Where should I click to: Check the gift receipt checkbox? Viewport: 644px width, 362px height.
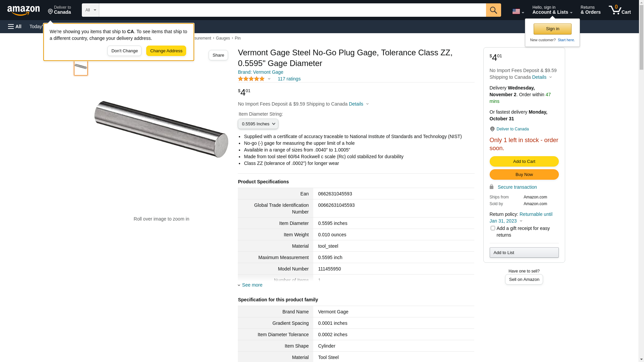pos(493,228)
